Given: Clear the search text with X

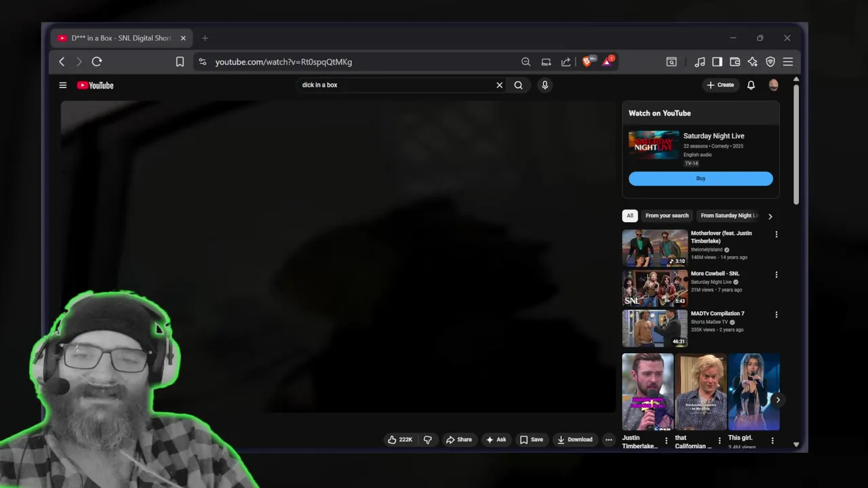Looking at the screenshot, I should [x=500, y=85].
